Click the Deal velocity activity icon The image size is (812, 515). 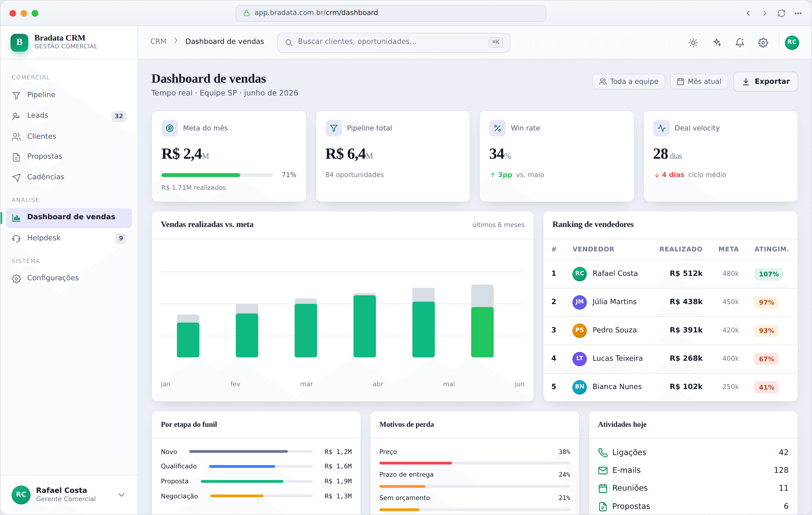click(661, 128)
